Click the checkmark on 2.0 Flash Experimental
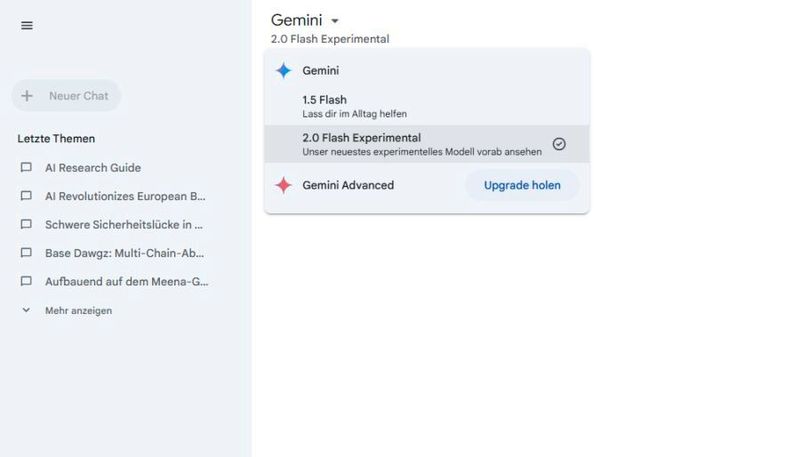The width and height of the screenshot is (800, 457). coord(559,144)
